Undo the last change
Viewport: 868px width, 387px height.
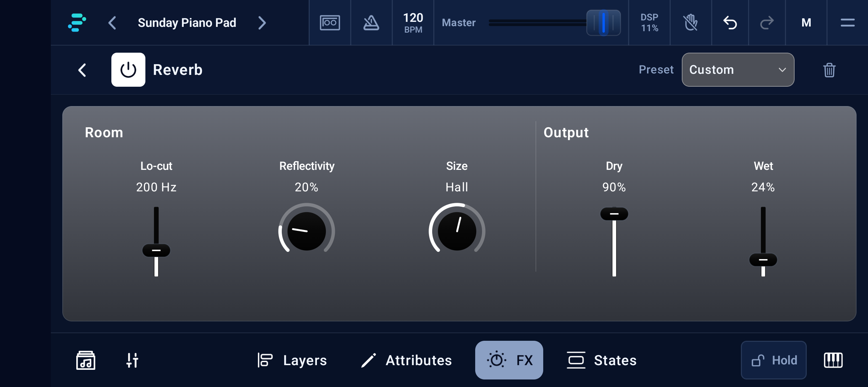pos(730,23)
